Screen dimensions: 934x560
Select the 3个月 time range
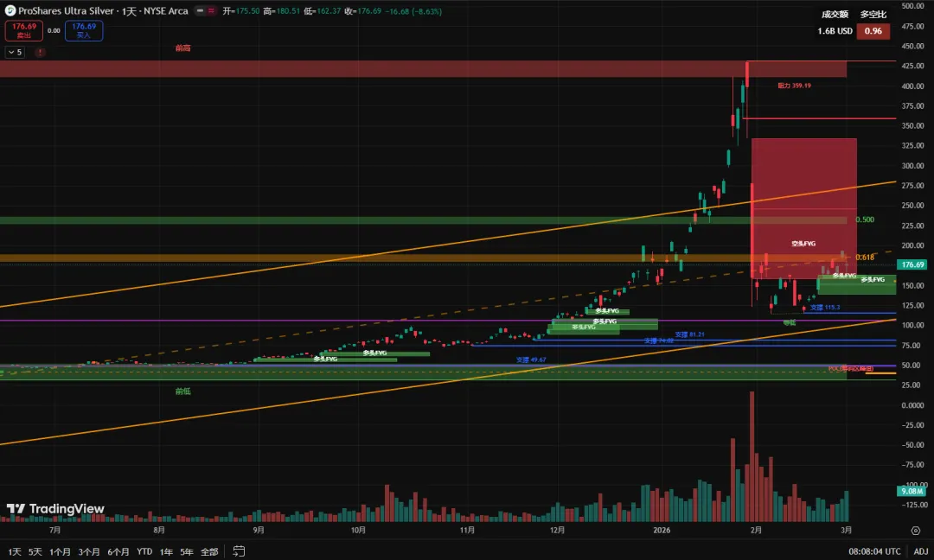click(x=88, y=551)
